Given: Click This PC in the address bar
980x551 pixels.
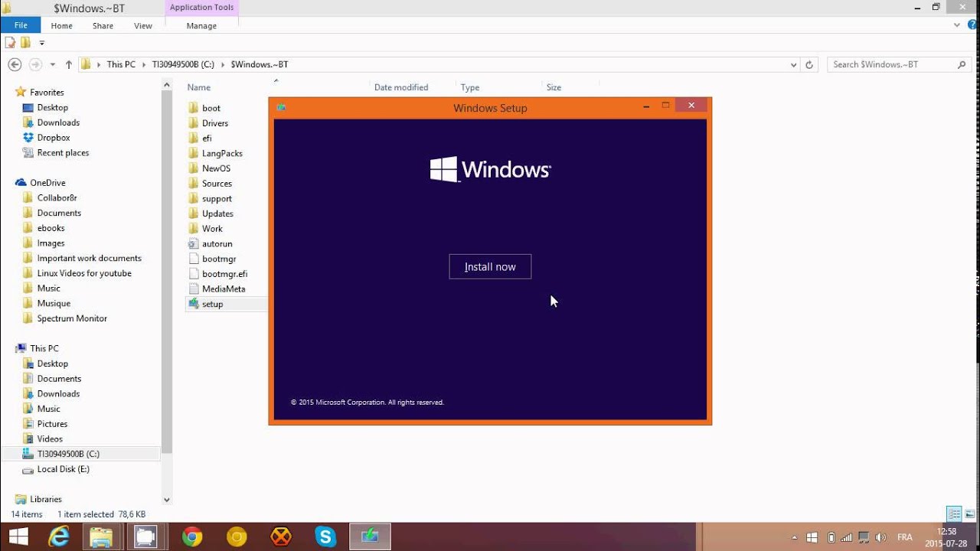Looking at the screenshot, I should tap(121, 64).
